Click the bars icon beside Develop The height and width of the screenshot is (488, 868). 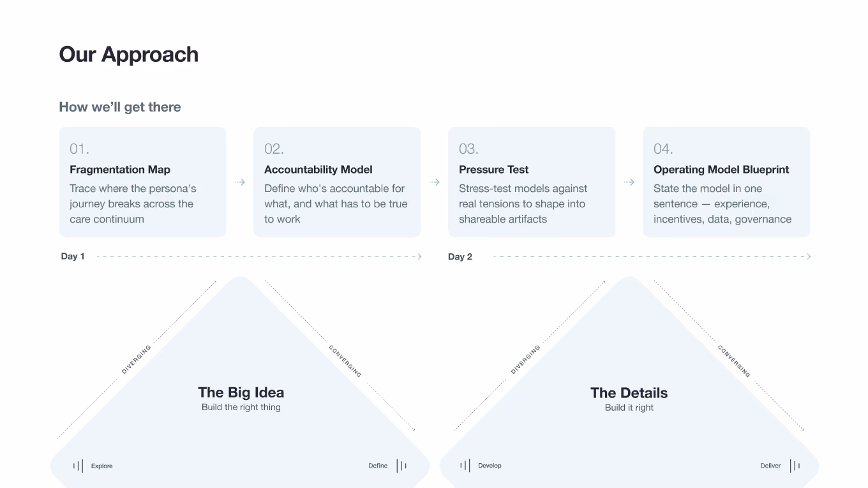(x=465, y=466)
